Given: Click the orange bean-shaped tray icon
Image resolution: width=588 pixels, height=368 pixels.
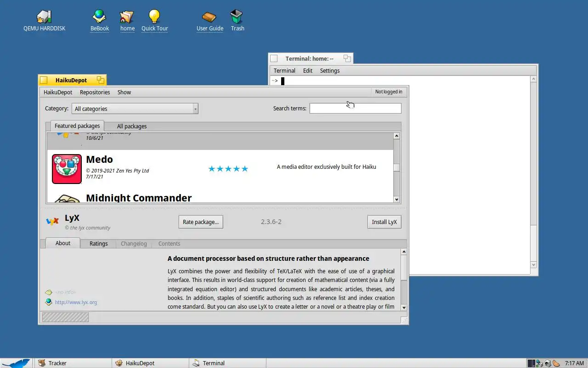Looking at the screenshot, I should coord(556,363).
